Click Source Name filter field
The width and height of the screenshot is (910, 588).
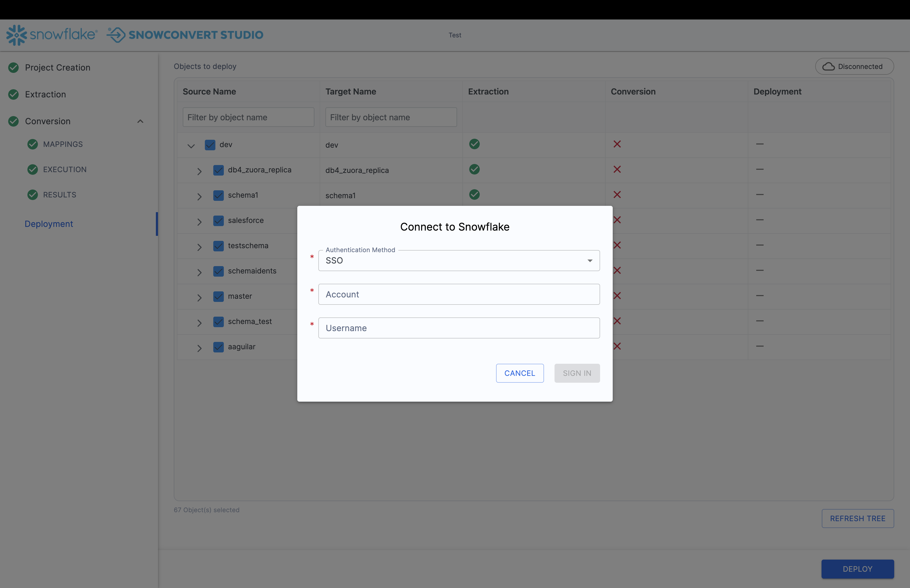[248, 117]
